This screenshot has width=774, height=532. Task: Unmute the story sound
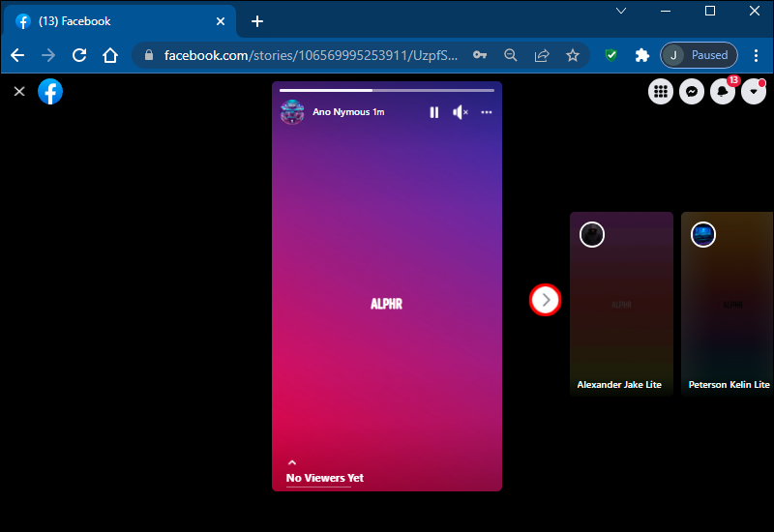(x=461, y=112)
